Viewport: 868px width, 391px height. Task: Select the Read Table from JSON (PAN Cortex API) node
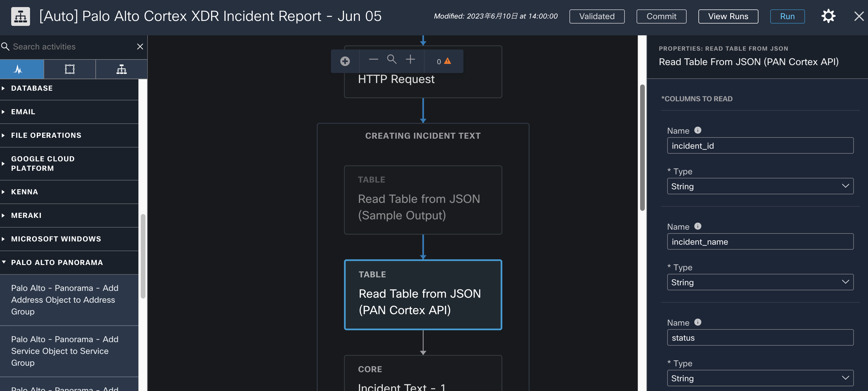point(423,295)
